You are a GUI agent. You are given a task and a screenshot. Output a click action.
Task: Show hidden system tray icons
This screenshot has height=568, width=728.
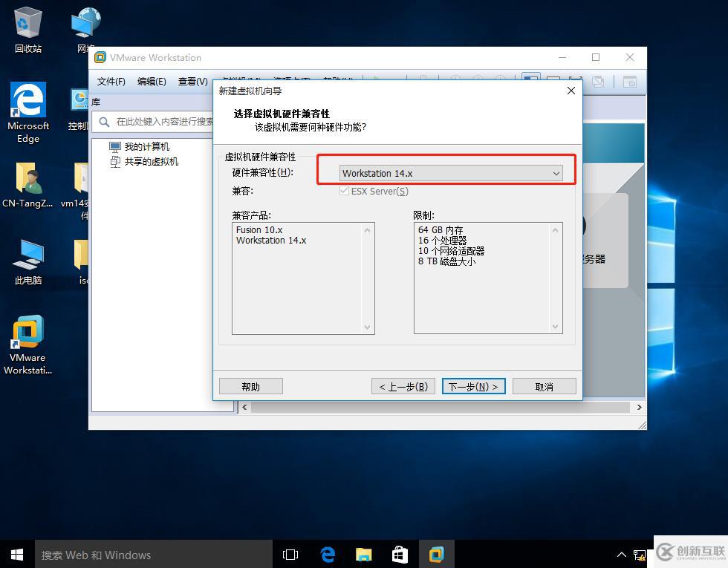[x=622, y=554]
